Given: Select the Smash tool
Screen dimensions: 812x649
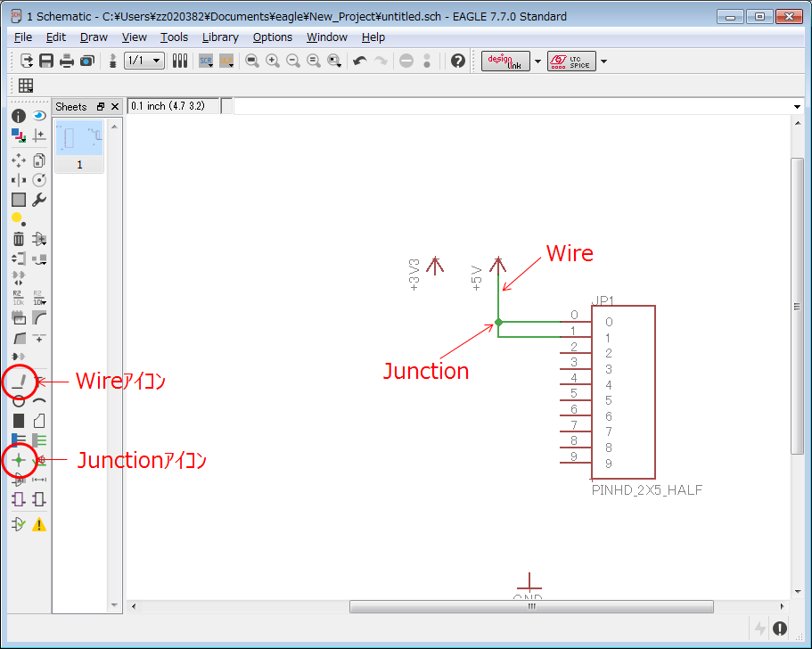Looking at the screenshot, I should tap(19, 317).
